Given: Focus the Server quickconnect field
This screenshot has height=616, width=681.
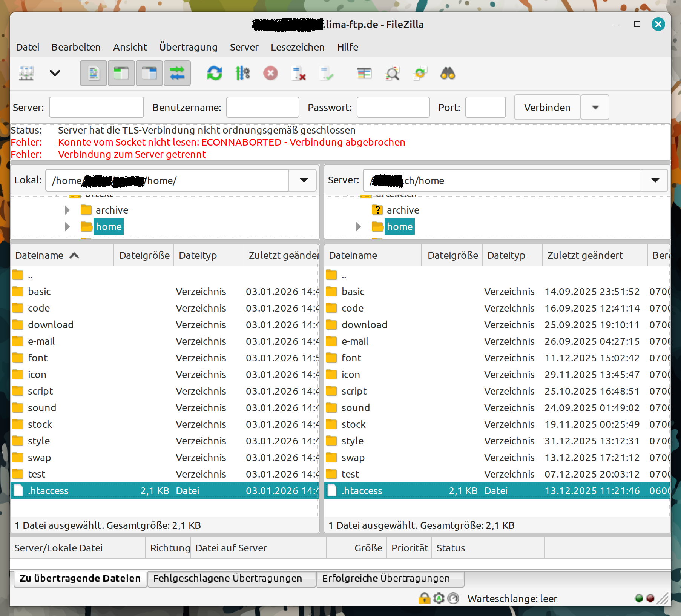Looking at the screenshot, I should point(97,107).
